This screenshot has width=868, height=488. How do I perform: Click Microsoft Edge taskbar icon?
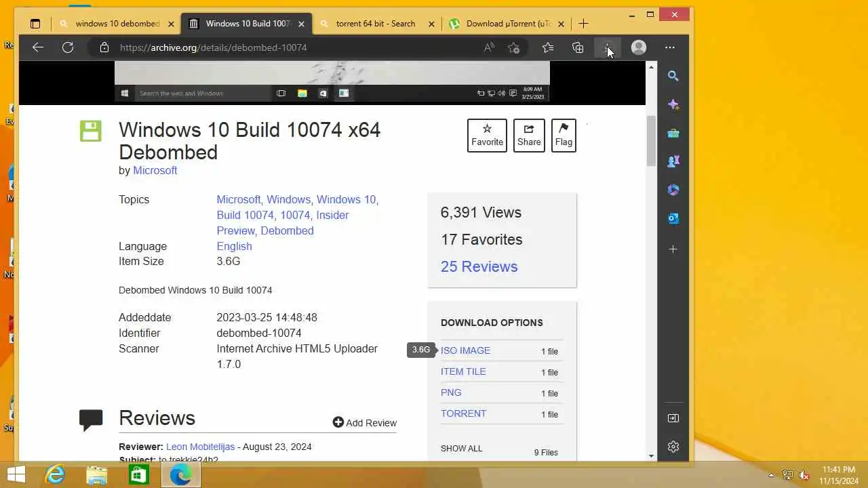pos(180,475)
